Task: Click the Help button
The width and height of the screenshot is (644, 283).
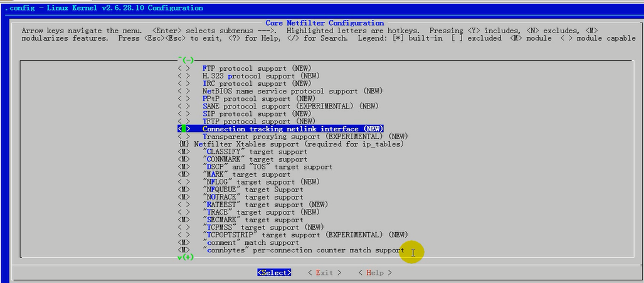Action: click(375, 273)
